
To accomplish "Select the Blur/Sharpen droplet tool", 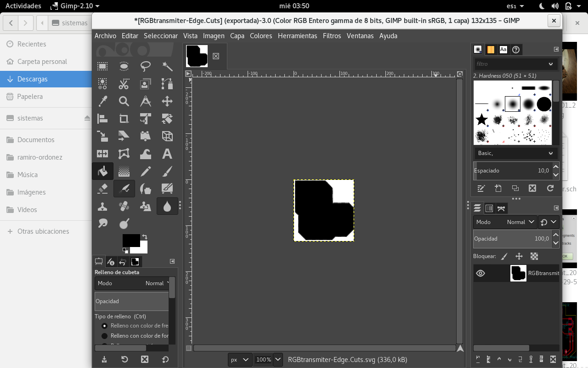I will click(x=167, y=206).
